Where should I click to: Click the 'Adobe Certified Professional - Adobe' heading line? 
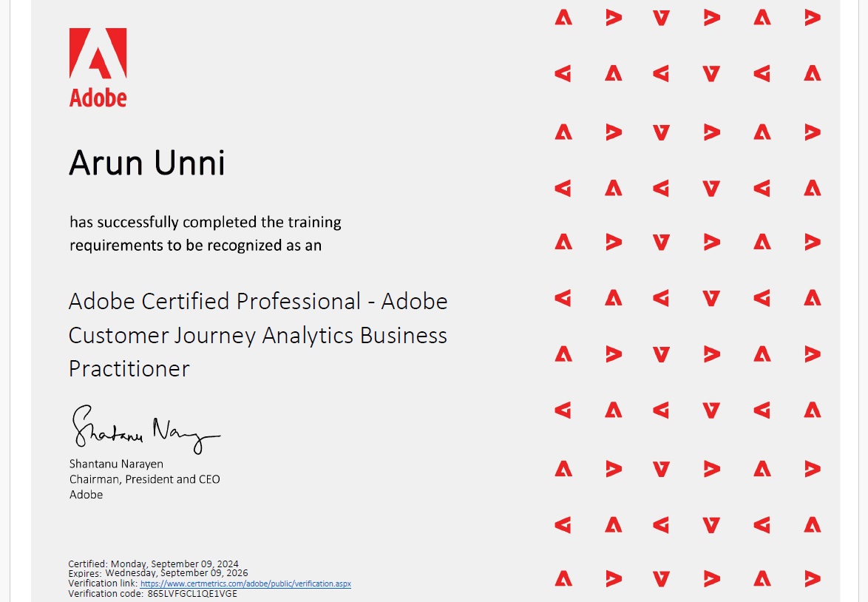[x=258, y=302]
